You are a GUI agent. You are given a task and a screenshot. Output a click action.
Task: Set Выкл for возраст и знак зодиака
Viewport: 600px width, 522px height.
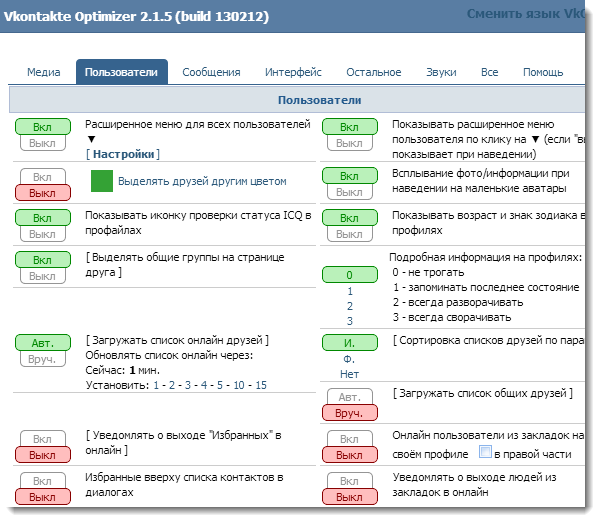[350, 234]
